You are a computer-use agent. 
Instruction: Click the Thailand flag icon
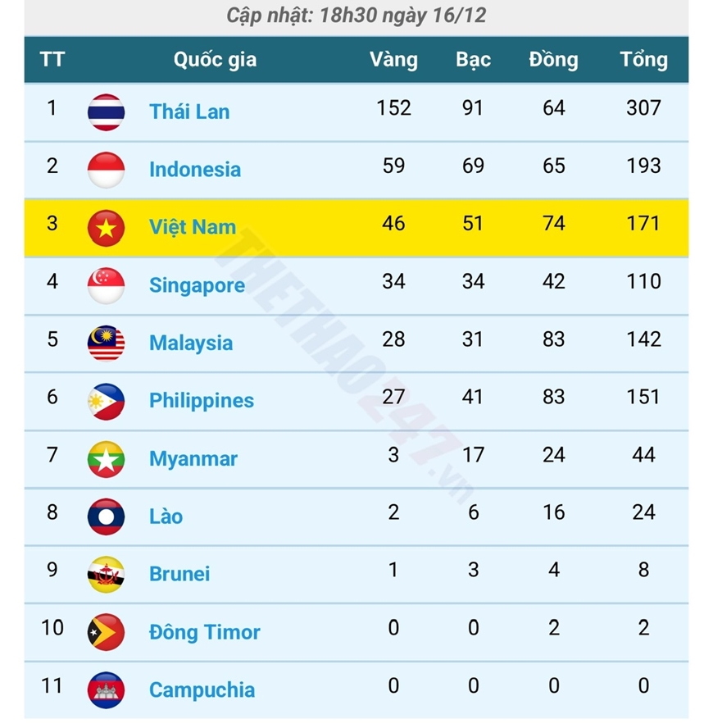pyautogui.click(x=107, y=112)
